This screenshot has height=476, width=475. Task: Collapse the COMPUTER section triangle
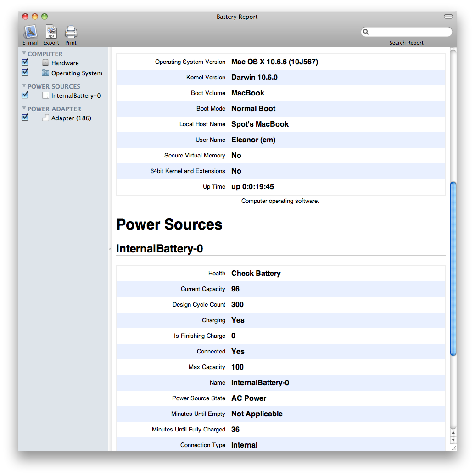(24, 53)
